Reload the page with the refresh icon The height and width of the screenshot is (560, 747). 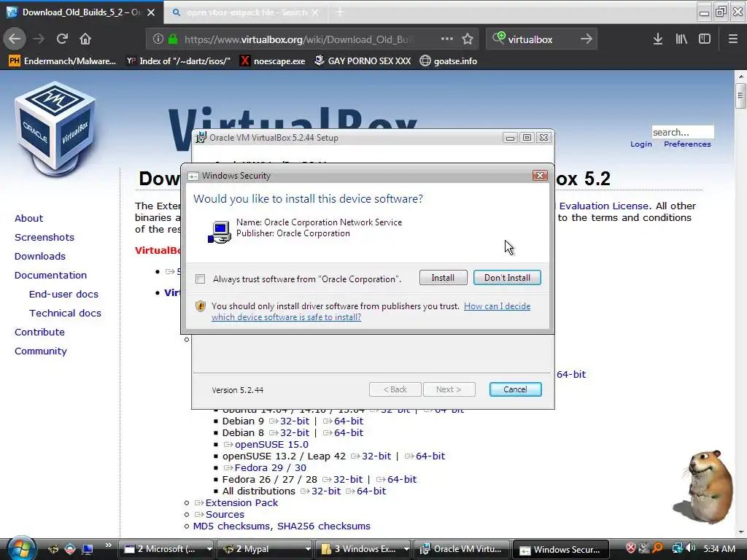coord(62,39)
